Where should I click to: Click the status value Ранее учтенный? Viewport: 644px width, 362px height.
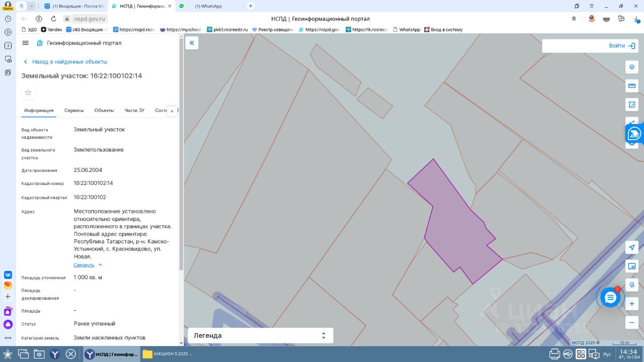pos(95,324)
